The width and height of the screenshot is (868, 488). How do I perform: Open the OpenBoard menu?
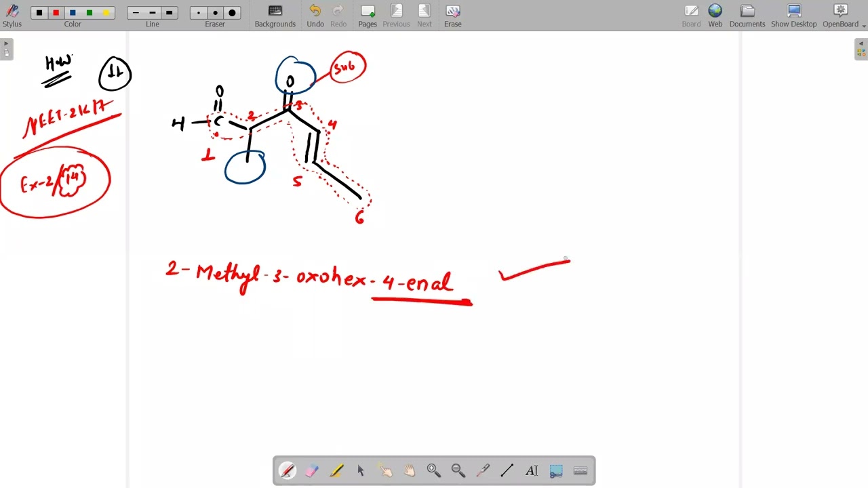[x=843, y=16]
